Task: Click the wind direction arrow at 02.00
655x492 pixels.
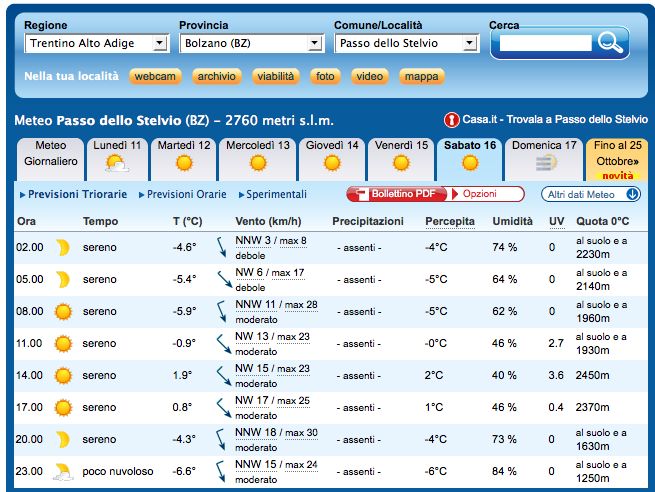Action: pos(222,247)
